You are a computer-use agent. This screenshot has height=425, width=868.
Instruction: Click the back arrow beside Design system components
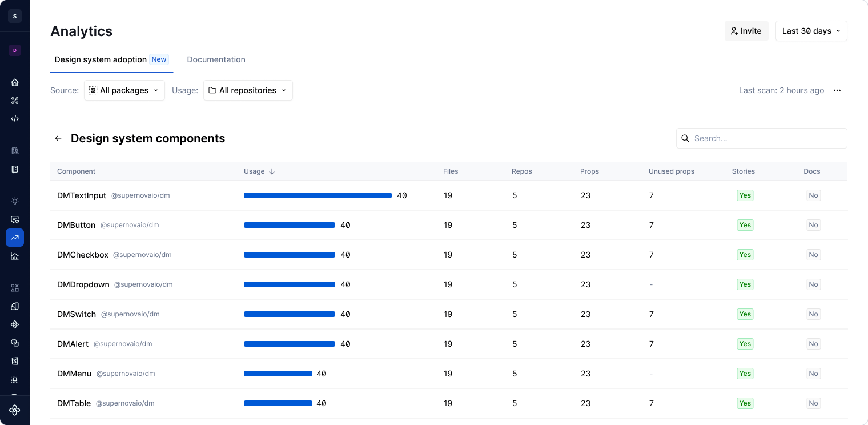pyautogui.click(x=58, y=138)
